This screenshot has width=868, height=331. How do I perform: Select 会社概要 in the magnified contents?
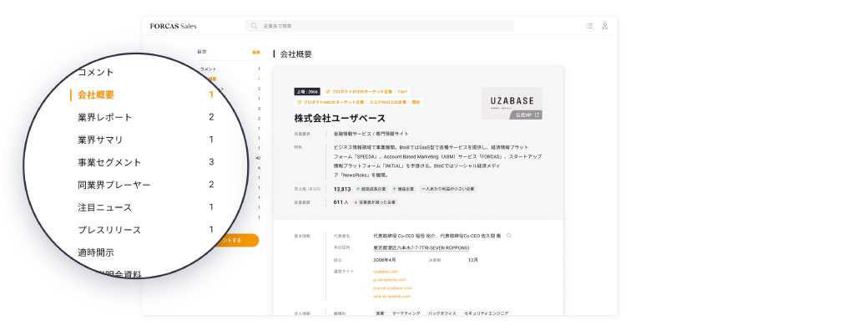pos(96,94)
